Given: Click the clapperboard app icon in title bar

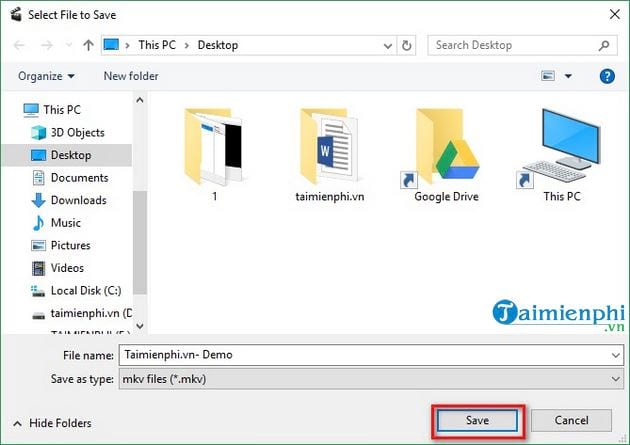Looking at the screenshot, I should click(x=16, y=15).
